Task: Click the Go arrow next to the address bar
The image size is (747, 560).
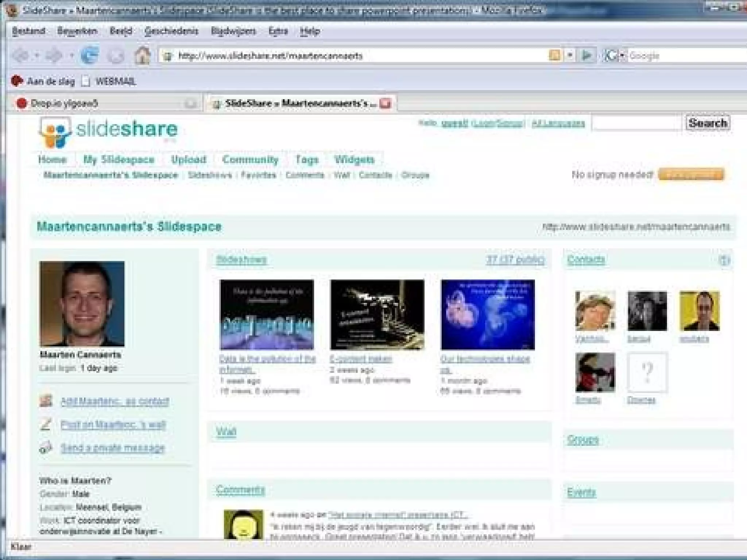Action: [587, 55]
